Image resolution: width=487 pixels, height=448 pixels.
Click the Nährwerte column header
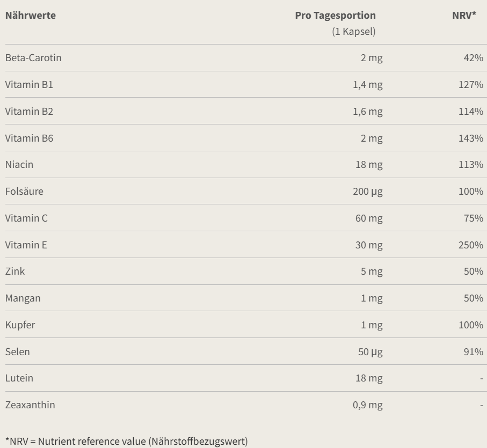point(31,15)
